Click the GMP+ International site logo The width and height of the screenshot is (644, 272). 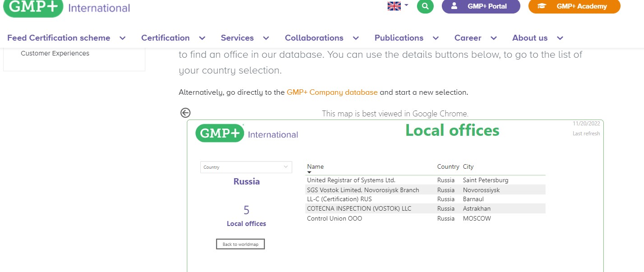(66, 8)
